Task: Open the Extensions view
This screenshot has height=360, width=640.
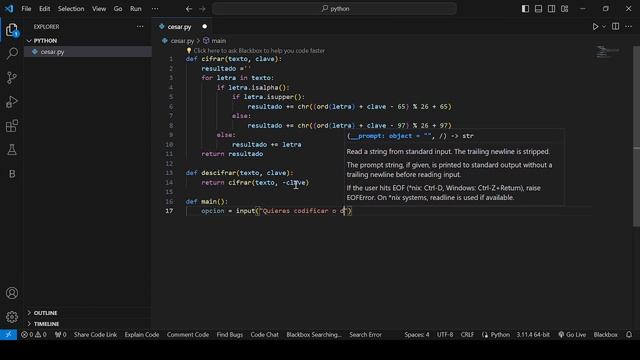Action: coord(12,126)
